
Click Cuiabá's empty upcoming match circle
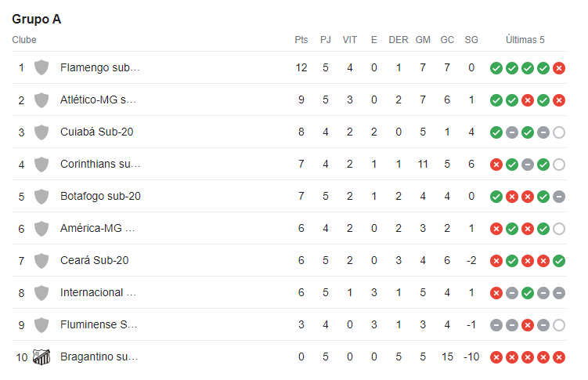click(x=559, y=132)
